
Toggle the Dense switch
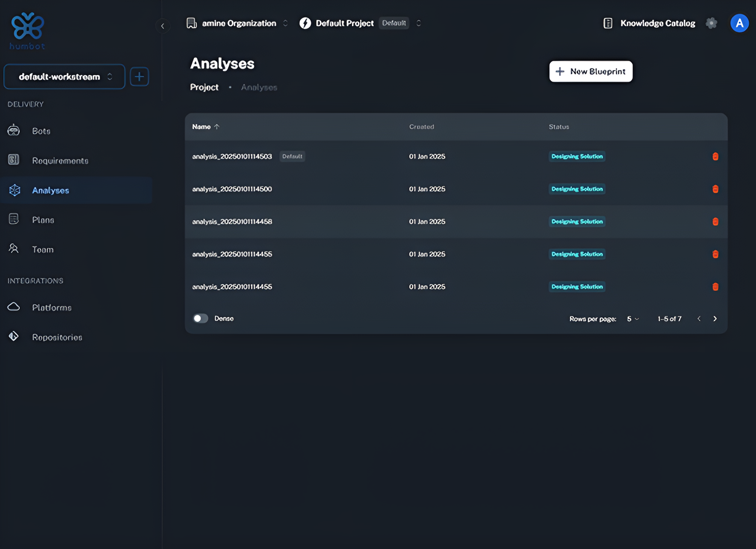200,318
